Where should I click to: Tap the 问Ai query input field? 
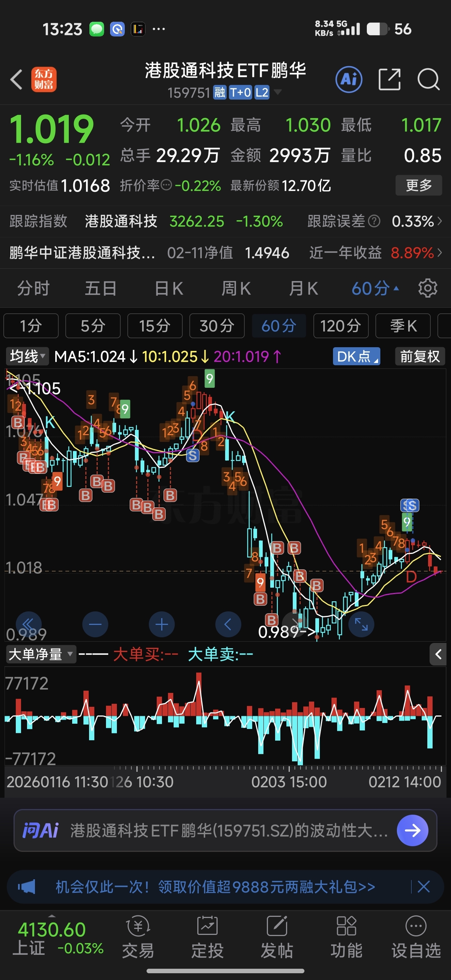click(x=229, y=830)
